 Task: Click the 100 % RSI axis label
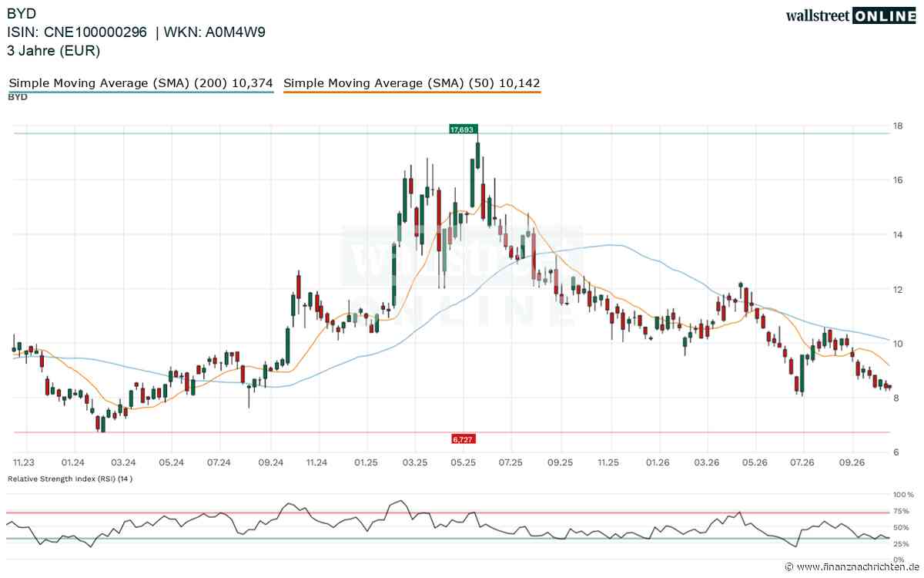point(902,494)
